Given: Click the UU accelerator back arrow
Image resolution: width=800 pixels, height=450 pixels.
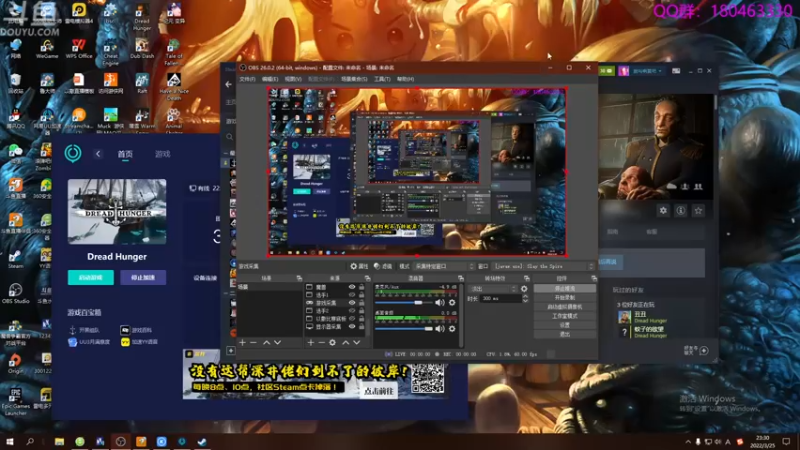Looking at the screenshot, I should pyautogui.click(x=98, y=154).
